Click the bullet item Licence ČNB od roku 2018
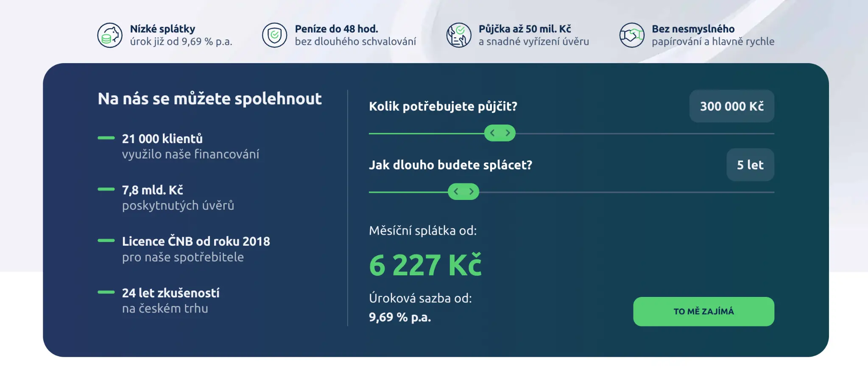 pyautogui.click(x=196, y=241)
